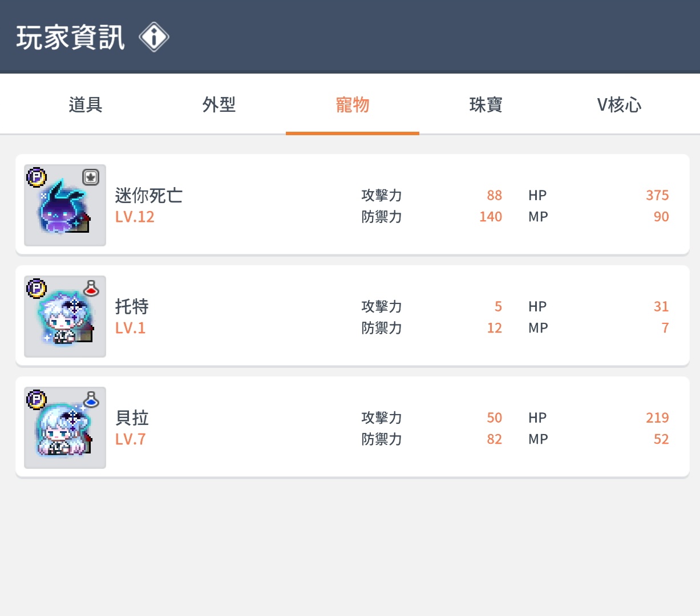Click the 迷你死亡 pet thumbnail
The width and height of the screenshot is (700, 616).
(x=65, y=205)
